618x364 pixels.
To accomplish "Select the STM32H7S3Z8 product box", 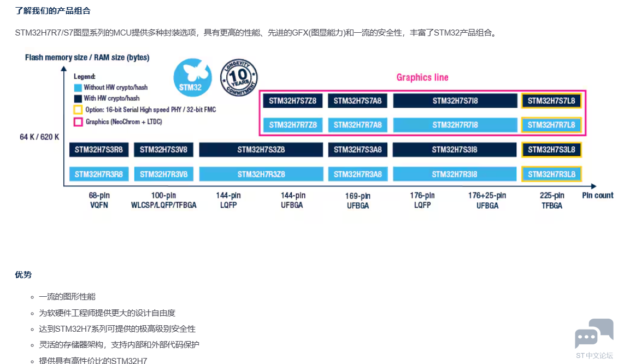I will coord(261,150).
